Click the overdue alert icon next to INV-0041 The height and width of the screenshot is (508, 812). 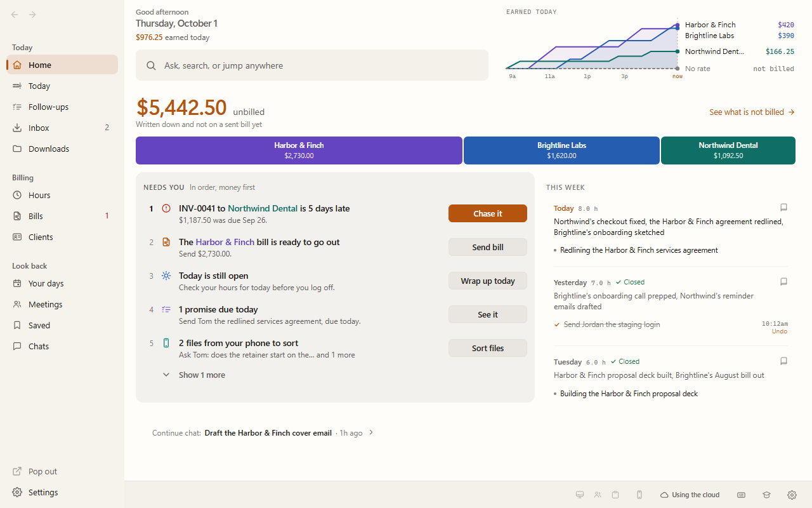(166, 208)
